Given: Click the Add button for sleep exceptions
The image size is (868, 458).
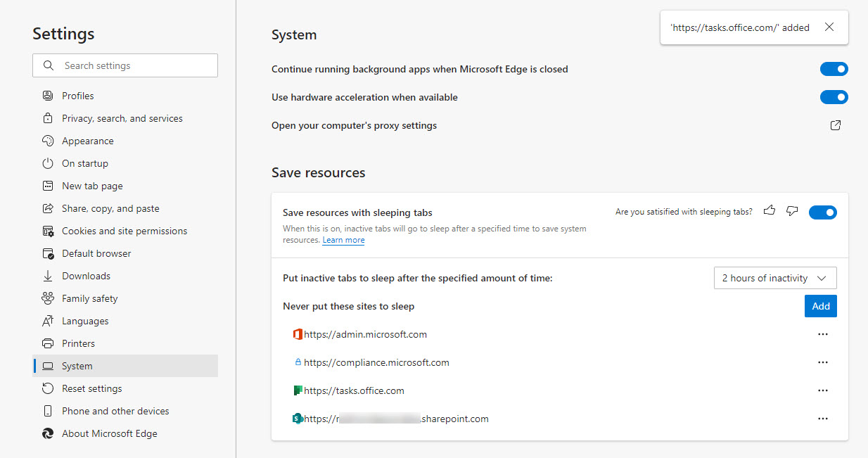Looking at the screenshot, I should (x=821, y=306).
